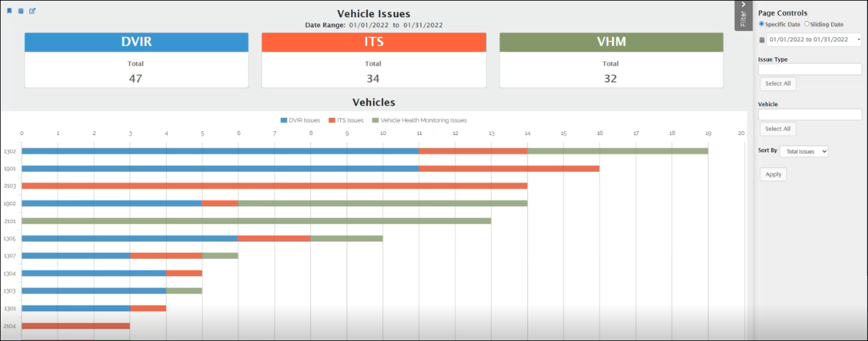The image size is (868, 341).
Task: Click the calendar icon in Page Controls
Action: (761, 39)
